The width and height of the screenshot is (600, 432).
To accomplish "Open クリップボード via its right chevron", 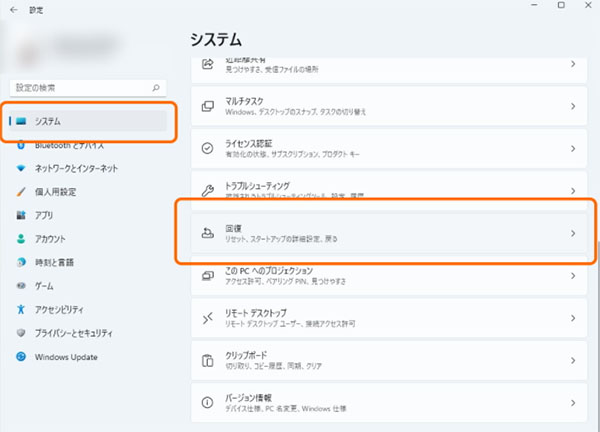I will [x=573, y=360].
